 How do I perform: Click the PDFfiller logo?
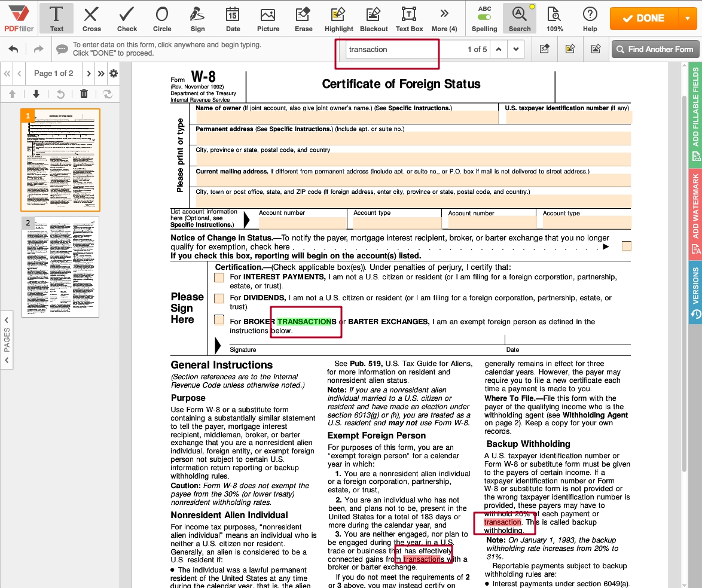pyautogui.click(x=19, y=19)
